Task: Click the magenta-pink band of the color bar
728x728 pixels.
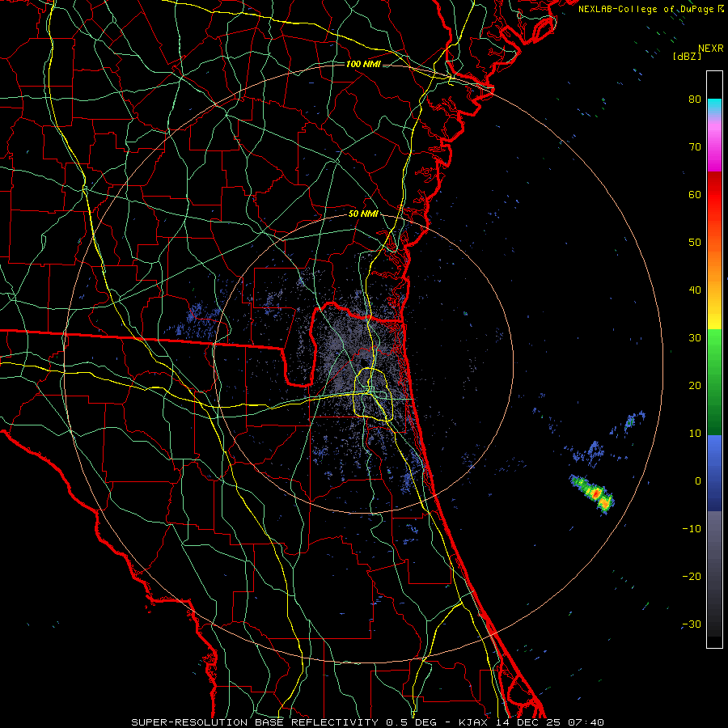Action: point(714,148)
